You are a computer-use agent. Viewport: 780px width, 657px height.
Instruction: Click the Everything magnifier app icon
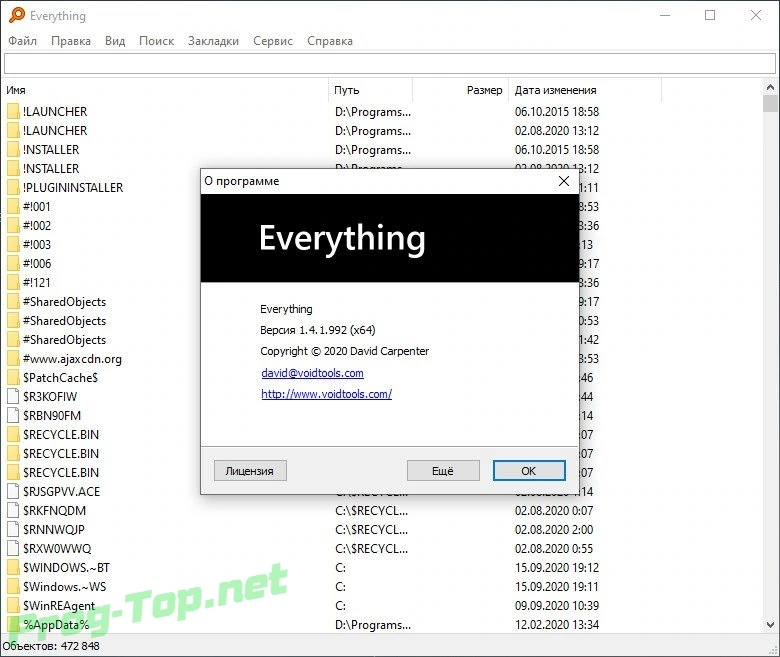pyautogui.click(x=16, y=15)
